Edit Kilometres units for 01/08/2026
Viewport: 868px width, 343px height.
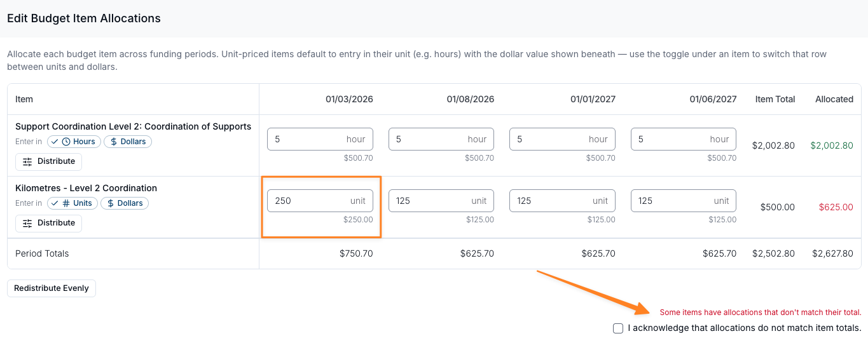441,201
